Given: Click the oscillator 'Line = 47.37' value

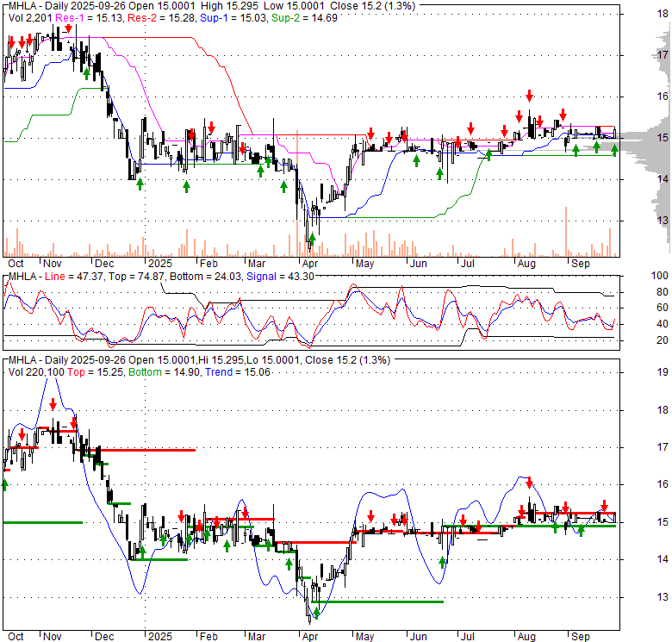Looking at the screenshot, I should [x=74, y=277].
